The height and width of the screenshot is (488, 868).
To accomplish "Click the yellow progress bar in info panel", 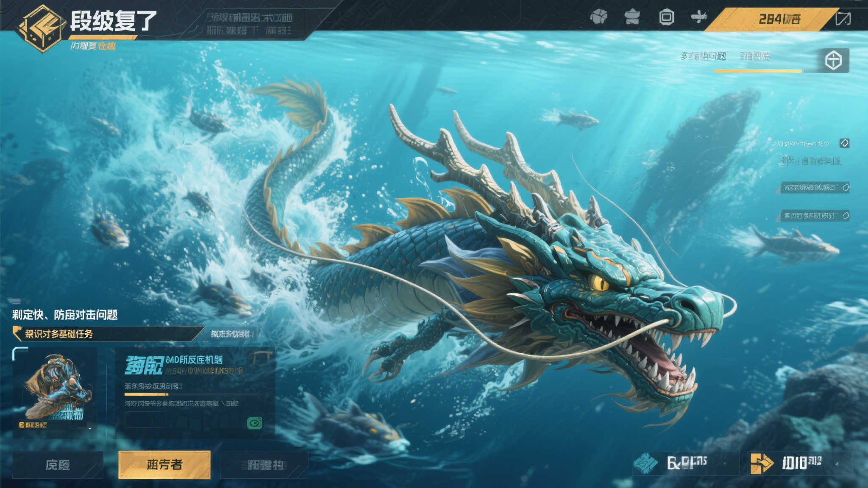I will pos(146,394).
